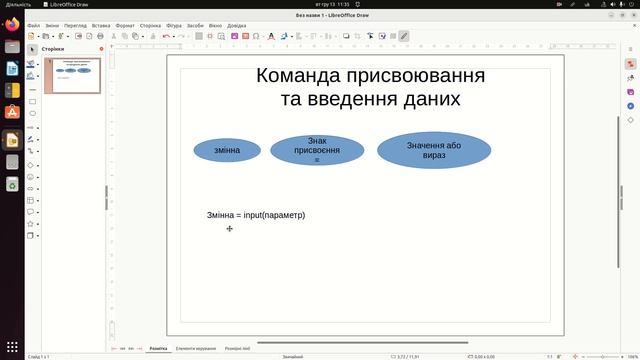
Task: Toggle Point Edit Mode button
Action: click(370, 36)
